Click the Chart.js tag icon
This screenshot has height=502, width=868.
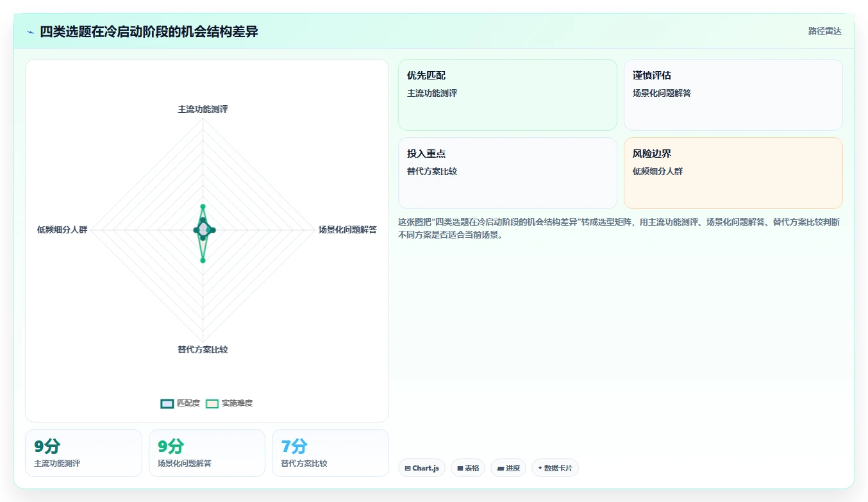(408, 469)
